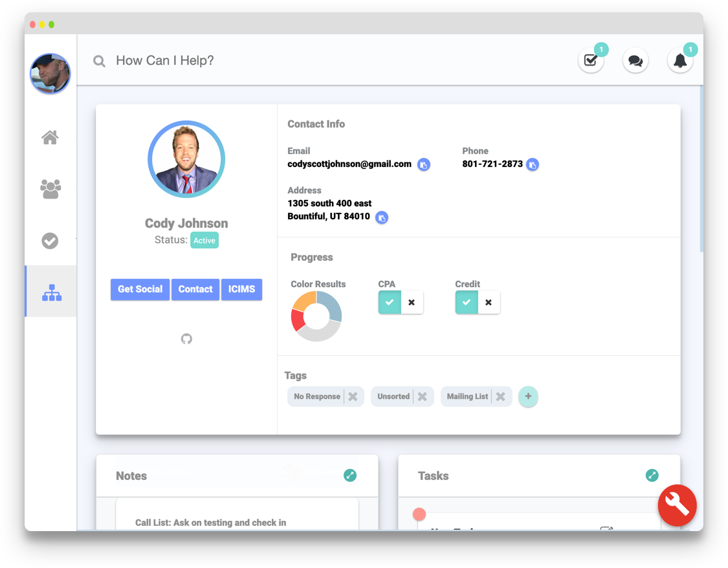Focus the How Can I Help search field
The width and height of the screenshot is (728, 568).
click(x=165, y=60)
